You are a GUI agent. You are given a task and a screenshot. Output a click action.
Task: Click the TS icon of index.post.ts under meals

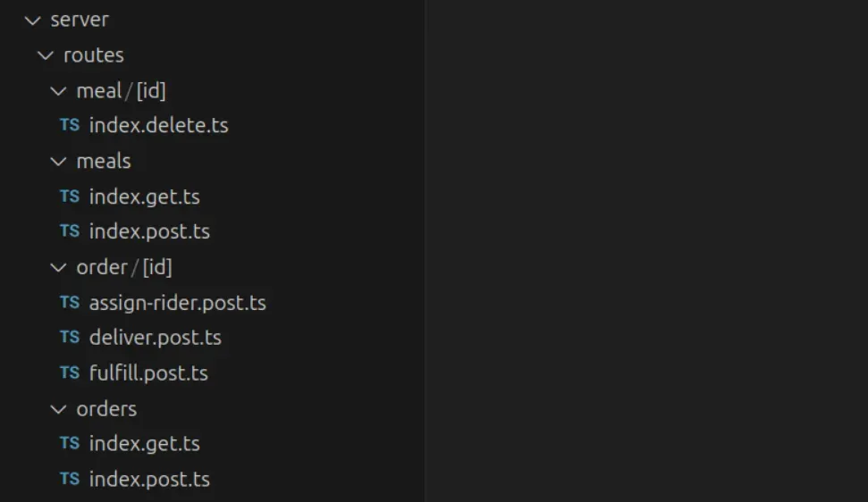pyautogui.click(x=70, y=231)
